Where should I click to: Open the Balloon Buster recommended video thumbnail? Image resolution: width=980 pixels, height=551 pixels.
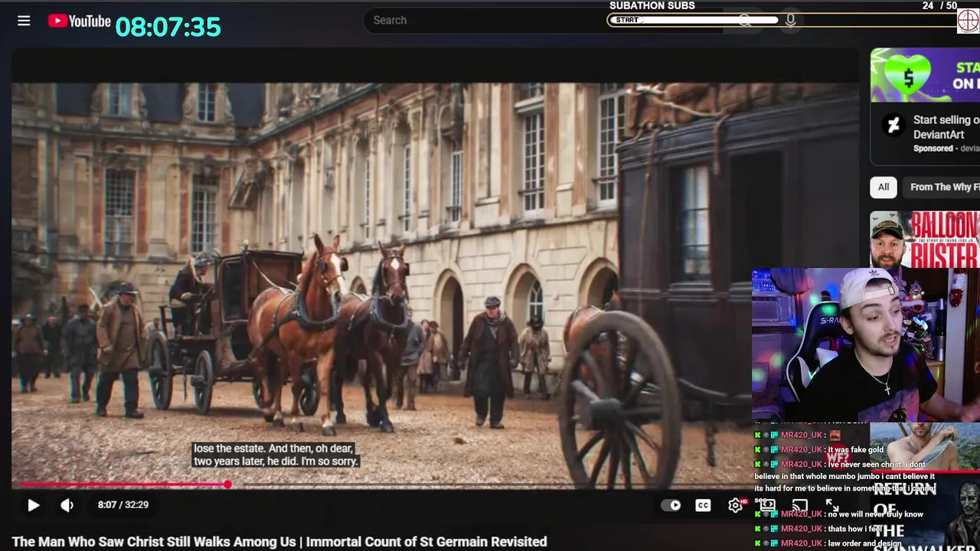925,240
